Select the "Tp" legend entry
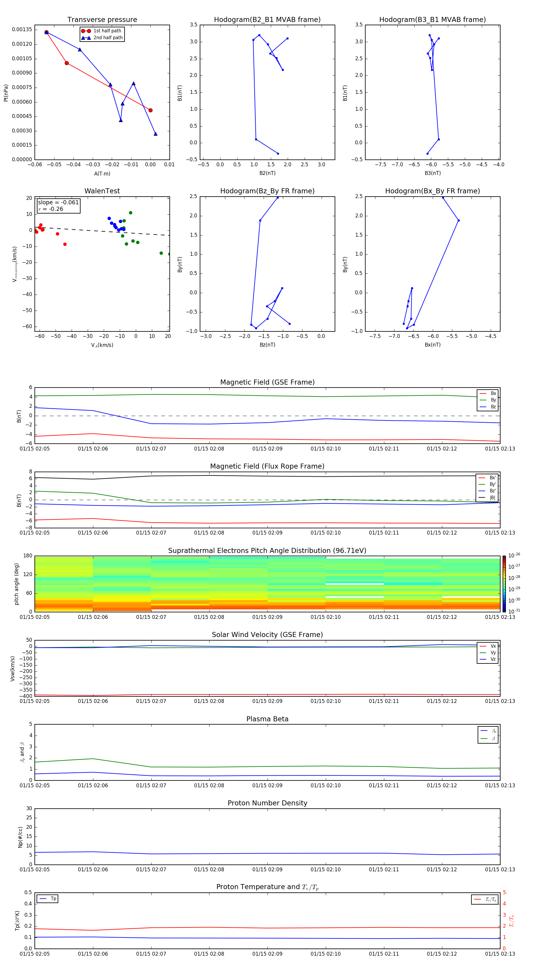 48,899
